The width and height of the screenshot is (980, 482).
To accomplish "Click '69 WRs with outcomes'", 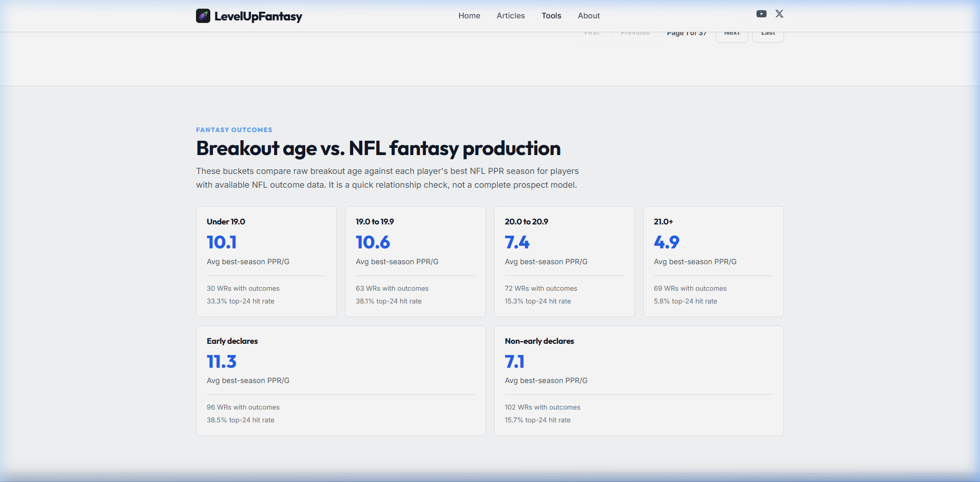I will click(690, 289).
